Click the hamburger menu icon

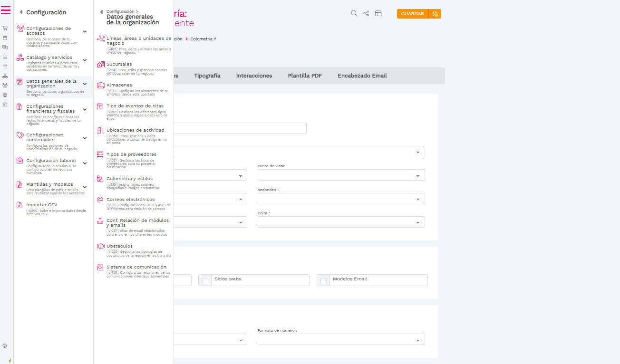pos(6,10)
